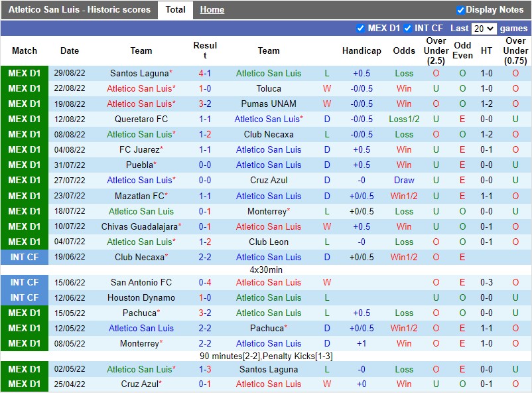Screen dimensions: 532x393
Task: Click Monterrey in the 08/05/22 row
Action: pyautogui.click(x=139, y=344)
